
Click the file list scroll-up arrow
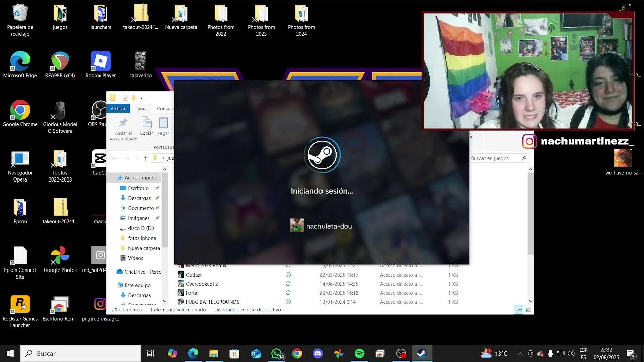(531, 170)
